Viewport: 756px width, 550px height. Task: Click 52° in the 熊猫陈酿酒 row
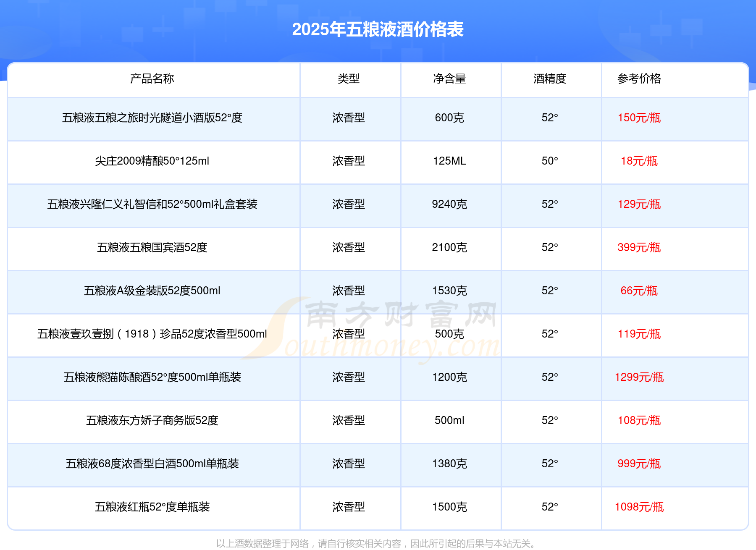coord(550,377)
